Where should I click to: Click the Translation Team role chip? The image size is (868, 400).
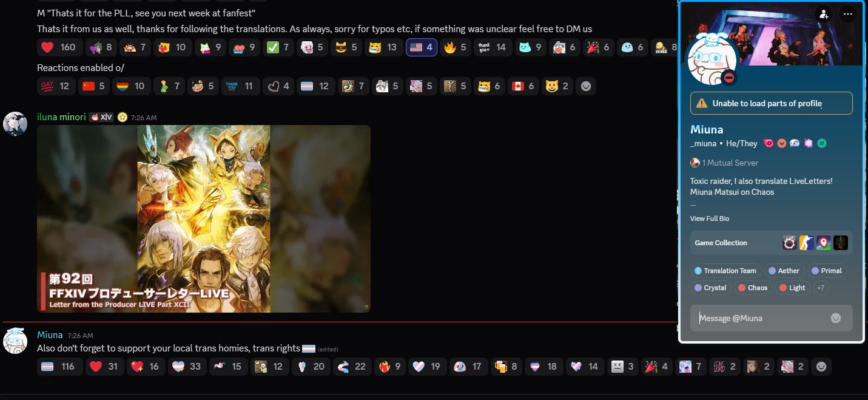725,271
